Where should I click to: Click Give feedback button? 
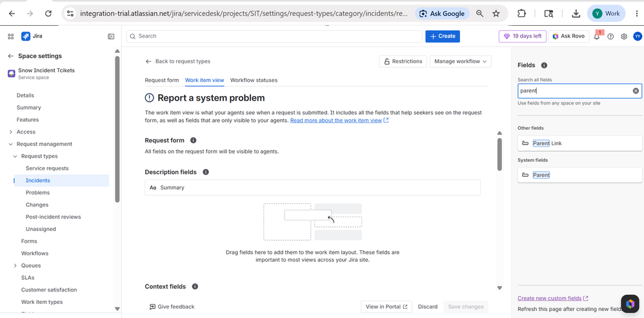[x=172, y=306]
